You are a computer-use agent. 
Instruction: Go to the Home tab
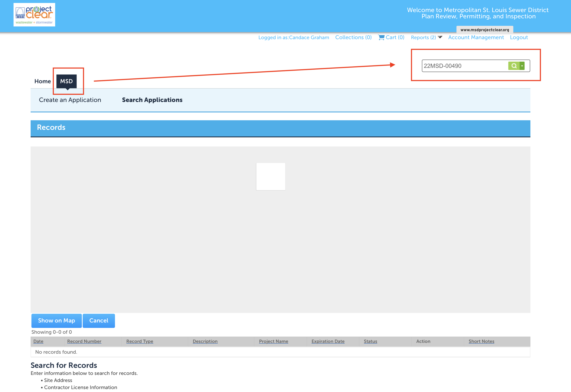click(42, 81)
